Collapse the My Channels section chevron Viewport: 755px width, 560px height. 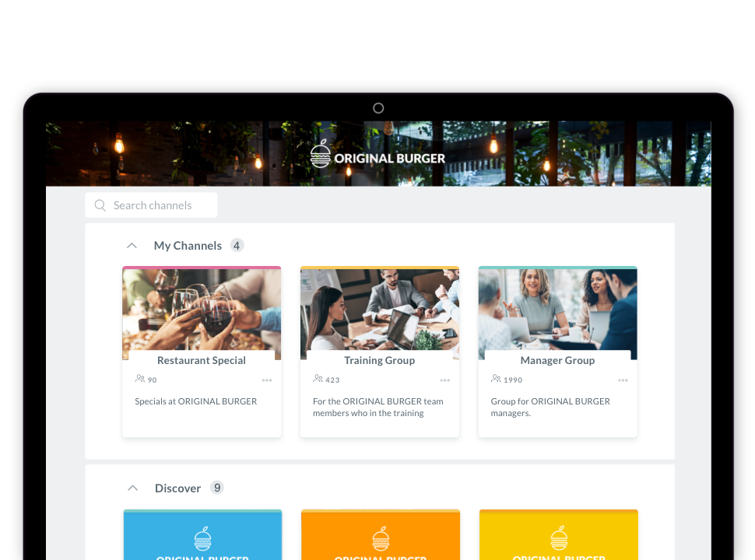pyautogui.click(x=132, y=246)
